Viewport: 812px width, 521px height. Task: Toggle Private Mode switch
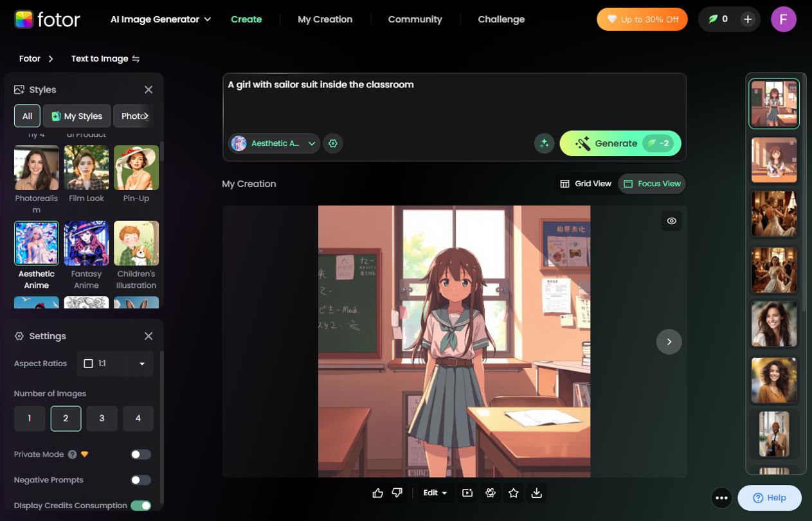coord(141,454)
